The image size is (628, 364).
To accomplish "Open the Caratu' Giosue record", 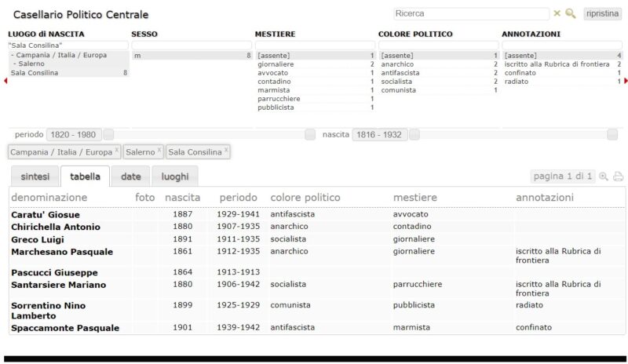I will click(x=46, y=215).
